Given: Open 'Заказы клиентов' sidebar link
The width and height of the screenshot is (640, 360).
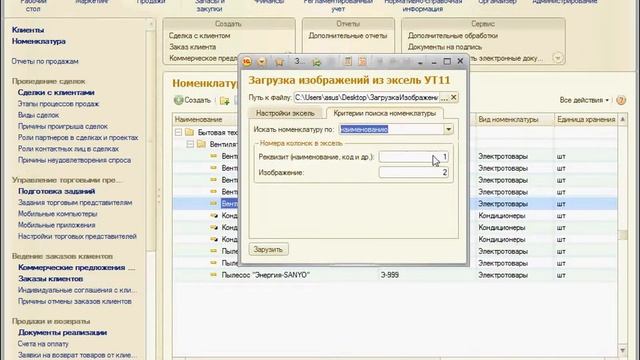Looking at the screenshot, I should [x=51, y=279].
